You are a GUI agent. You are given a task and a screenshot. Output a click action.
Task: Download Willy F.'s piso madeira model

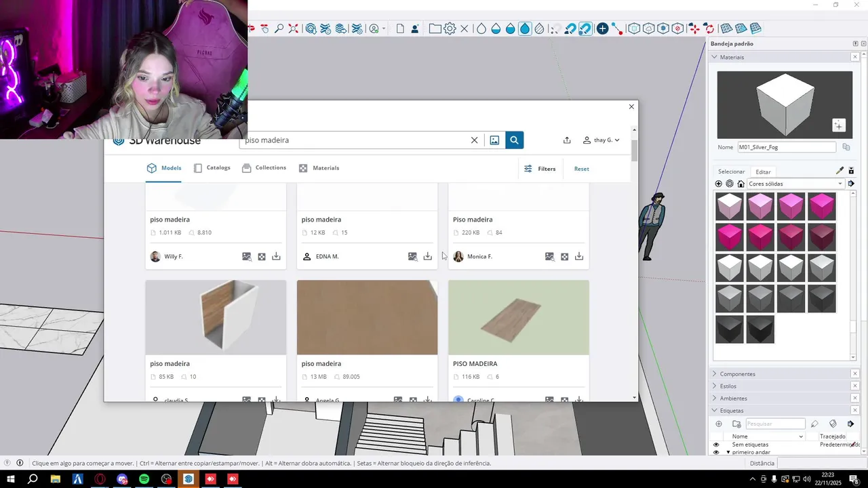(x=276, y=256)
